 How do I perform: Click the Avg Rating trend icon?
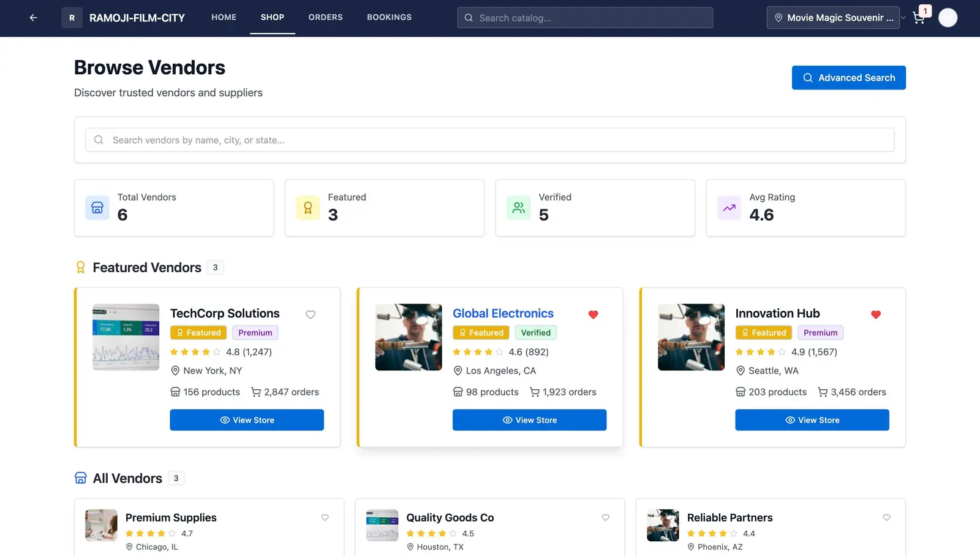pos(729,208)
